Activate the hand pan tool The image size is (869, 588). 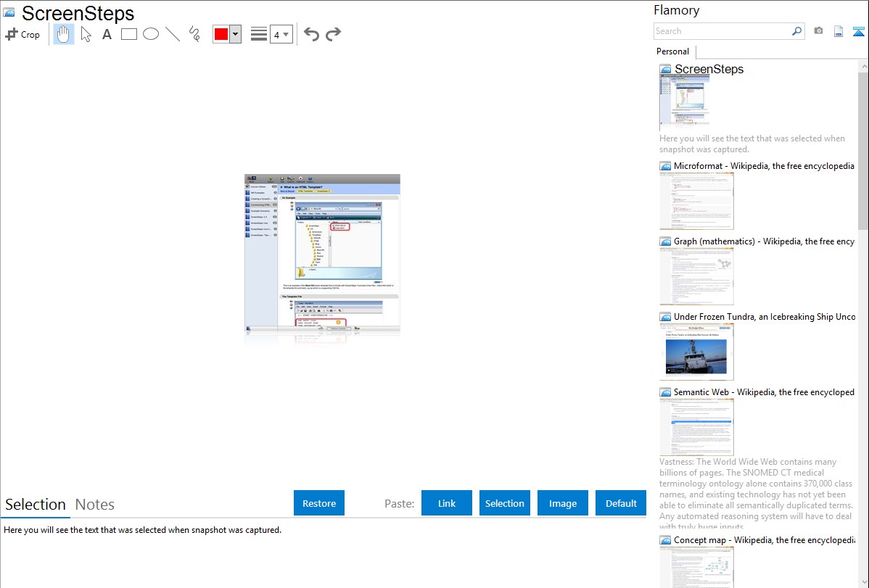(x=64, y=34)
